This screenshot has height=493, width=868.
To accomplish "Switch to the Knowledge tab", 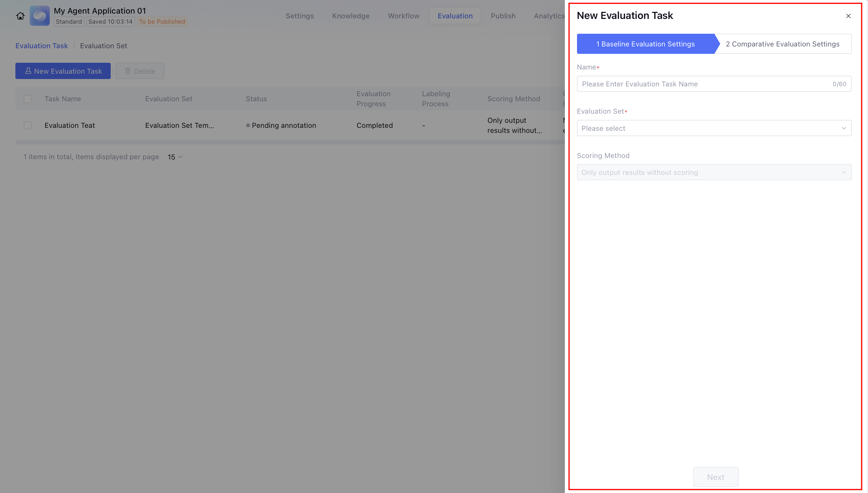I will coord(351,16).
